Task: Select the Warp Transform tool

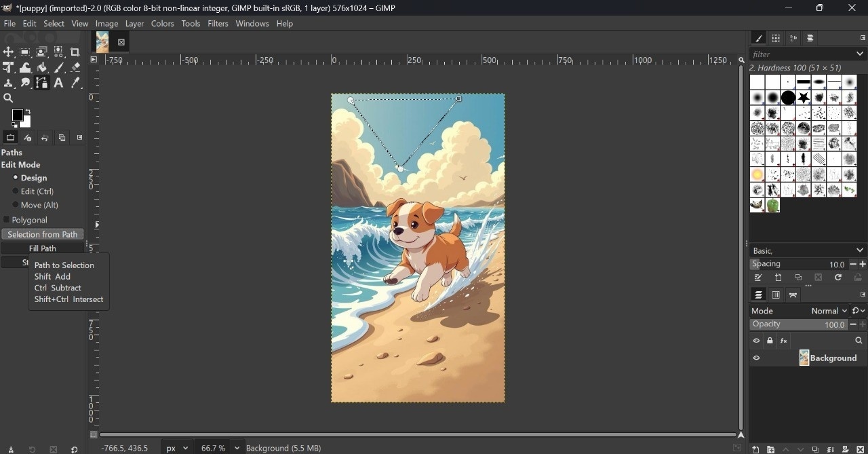Action: 25,67
